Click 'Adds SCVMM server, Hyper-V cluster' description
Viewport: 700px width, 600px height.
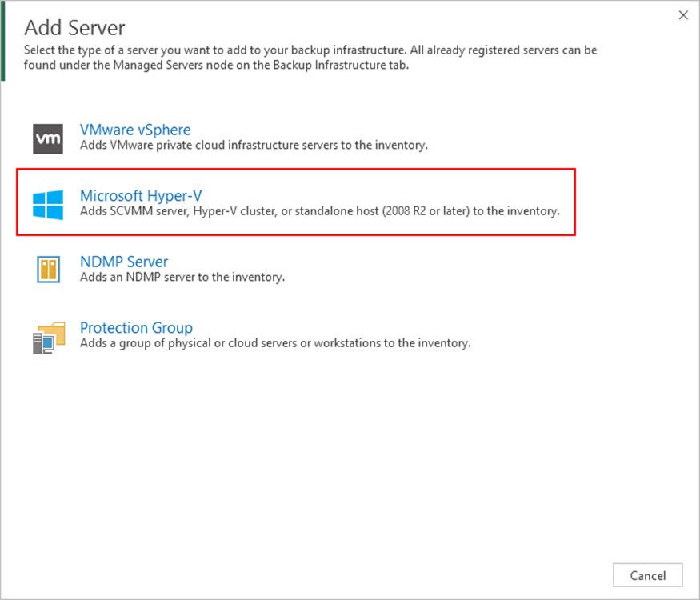pyautogui.click(x=320, y=211)
